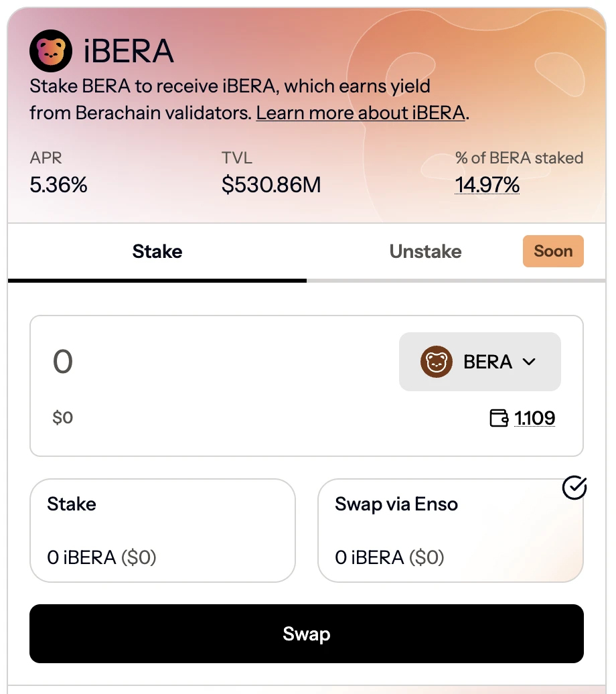Expand the BERA token selector chevron
This screenshot has height=694, width=616.
pos(529,362)
